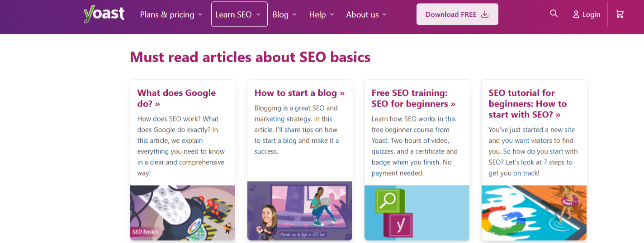Open the Help menu

[322, 14]
